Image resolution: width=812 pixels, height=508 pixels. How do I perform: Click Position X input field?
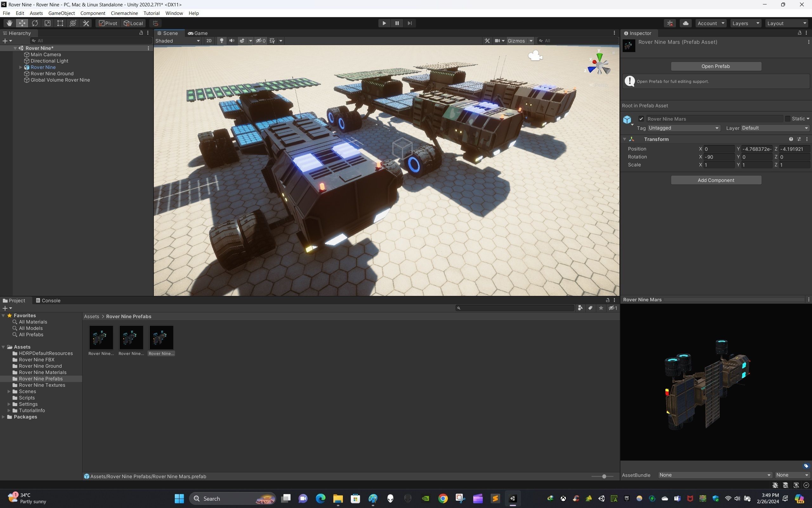[x=719, y=149]
